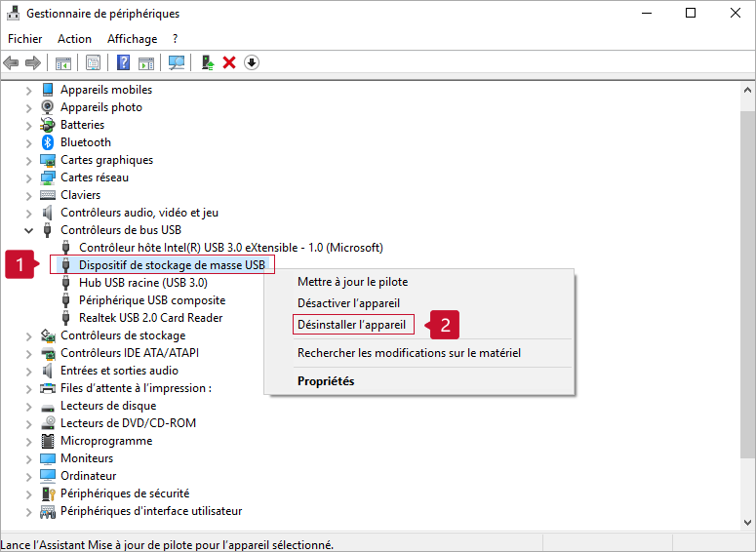Viewport: 756px width, 552px height.
Task: Expand the Lecteurs de disque category
Action: (x=29, y=406)
